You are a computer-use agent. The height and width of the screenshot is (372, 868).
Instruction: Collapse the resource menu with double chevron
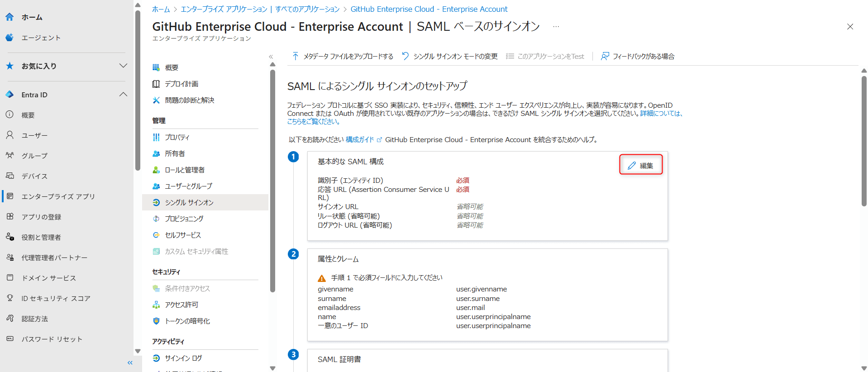[271, 57]
